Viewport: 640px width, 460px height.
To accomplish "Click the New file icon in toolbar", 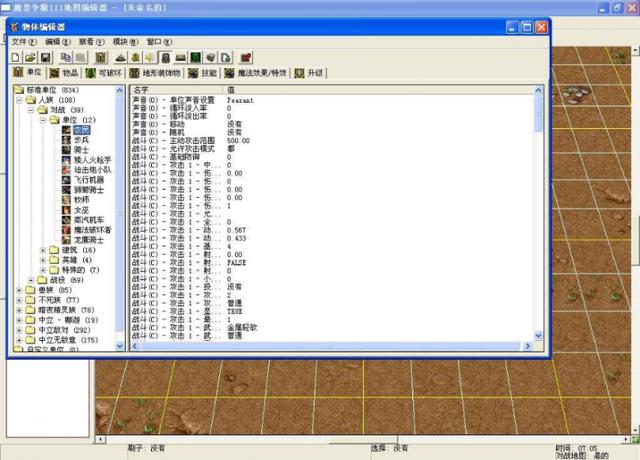I will [16, 57].
